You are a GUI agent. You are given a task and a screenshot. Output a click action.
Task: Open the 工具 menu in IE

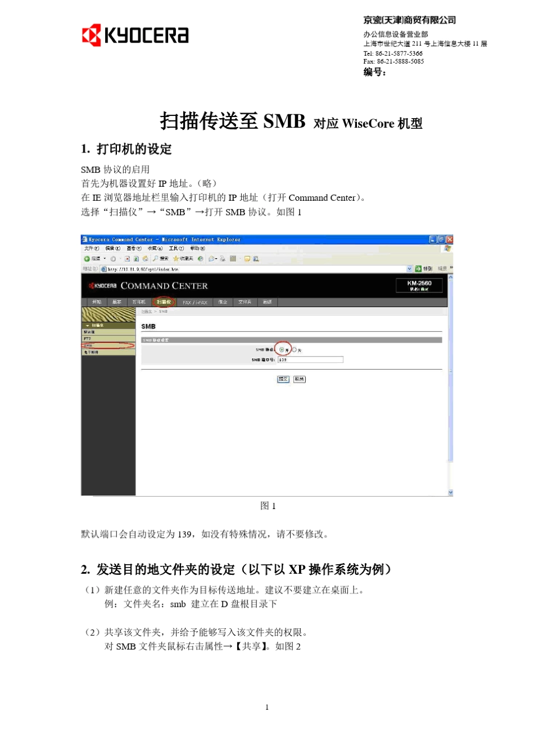tap(177, 248)
